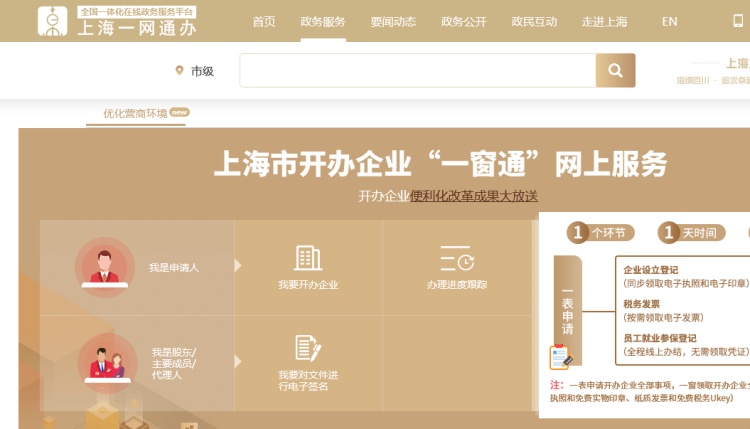The image size is (750, 429).
Task: Click 我要对文件进行电子签名 label
Action: (308, 380)
